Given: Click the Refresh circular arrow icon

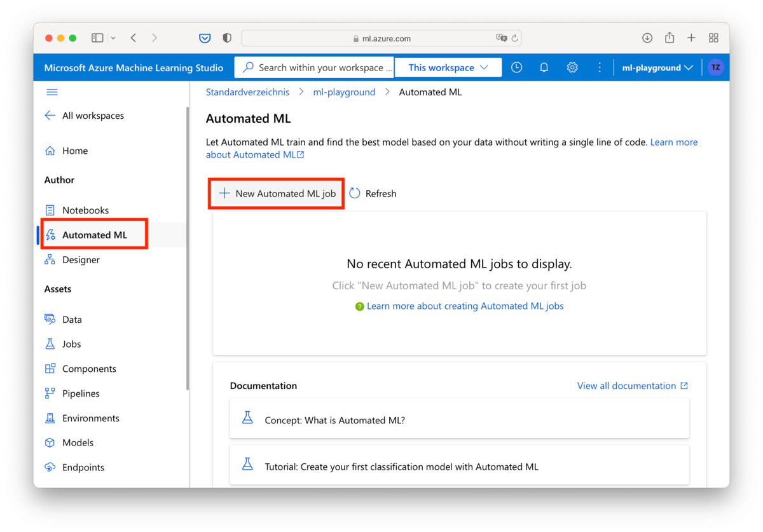Looking at the screenshot, I should 355,193.
